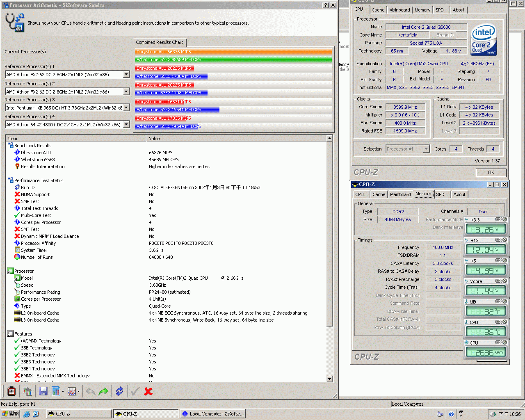The width and height of the screenshot is (525, 420).
Task: Select the Benchmark Results tree heading
Action: pos(33,146)
